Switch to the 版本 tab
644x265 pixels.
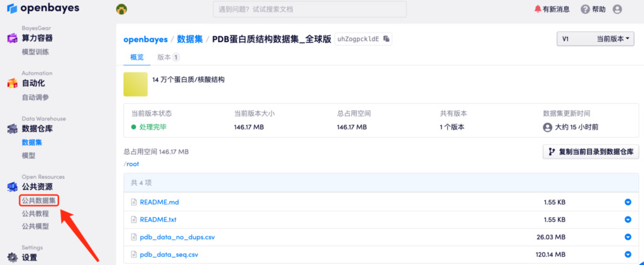tap(169, 57)
